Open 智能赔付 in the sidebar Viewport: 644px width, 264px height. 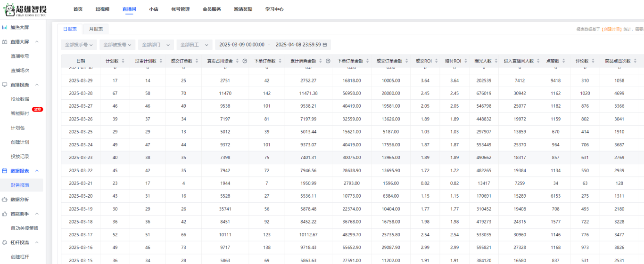(x=20, y=113)
